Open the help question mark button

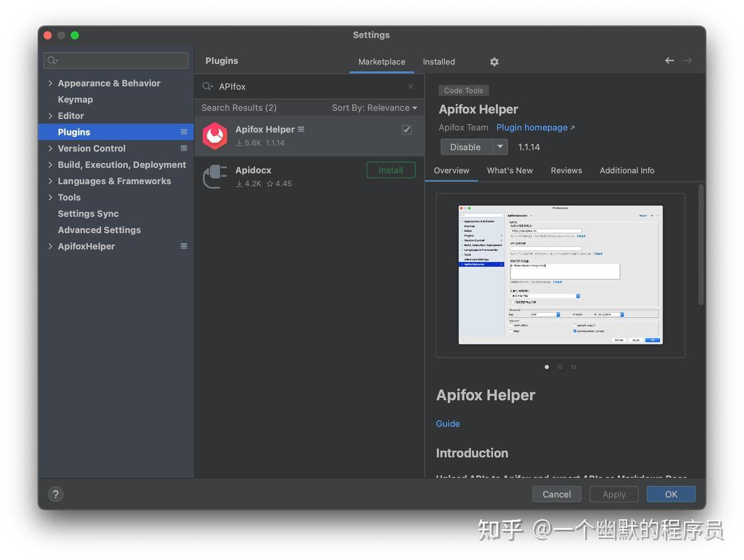[55, 494]
